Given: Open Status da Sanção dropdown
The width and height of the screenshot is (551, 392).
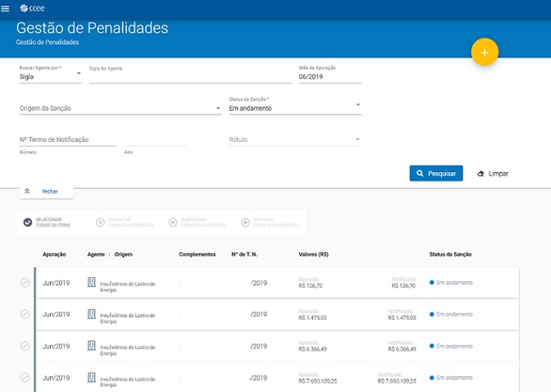Looking at the screenshot, I should point(294,108).
